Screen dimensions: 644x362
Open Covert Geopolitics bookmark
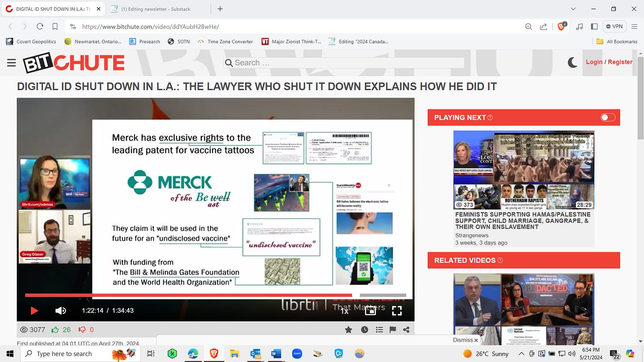click(x=31, y=42)
